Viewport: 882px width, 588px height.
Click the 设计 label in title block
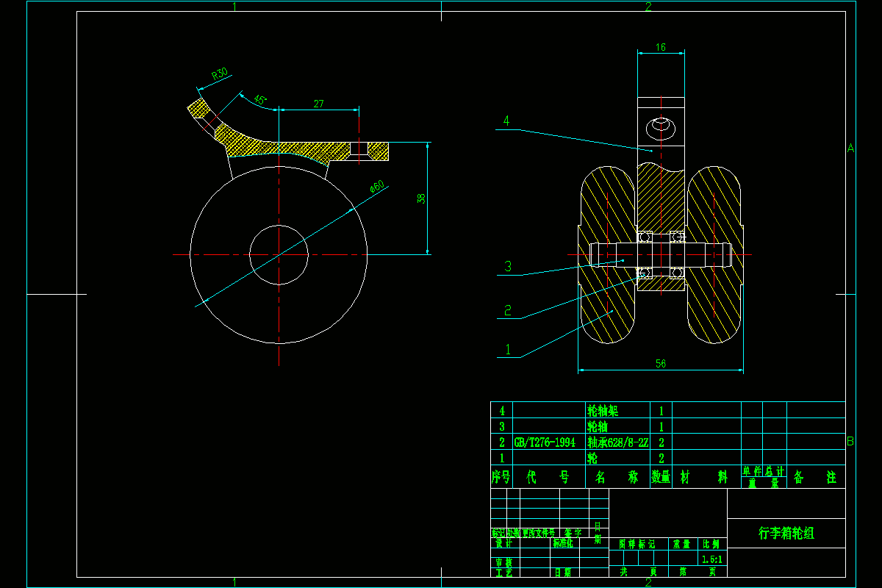[503, 544]
